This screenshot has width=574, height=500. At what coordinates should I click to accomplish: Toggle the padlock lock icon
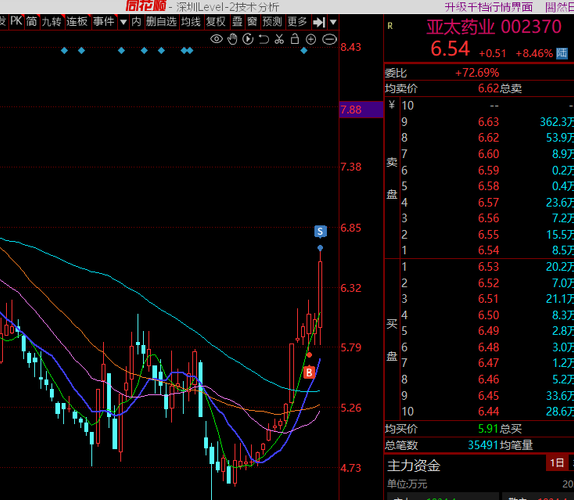tap(295, 39)
